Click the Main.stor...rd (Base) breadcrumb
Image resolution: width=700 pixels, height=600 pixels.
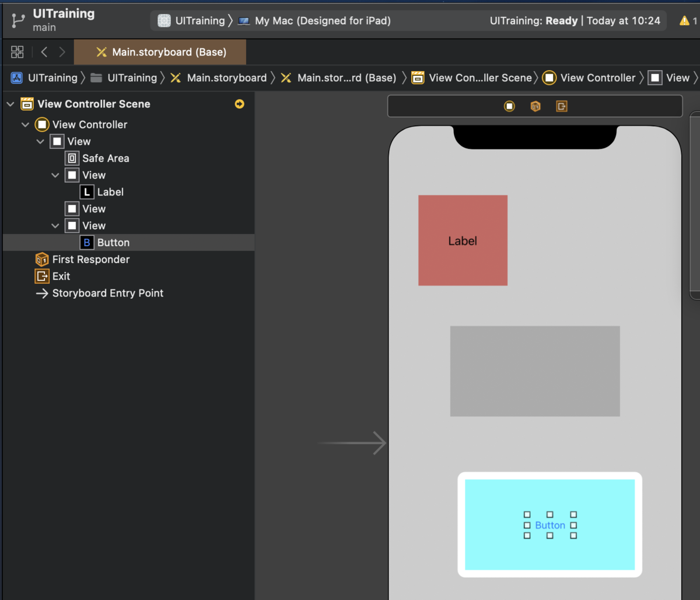pos(338,78)
